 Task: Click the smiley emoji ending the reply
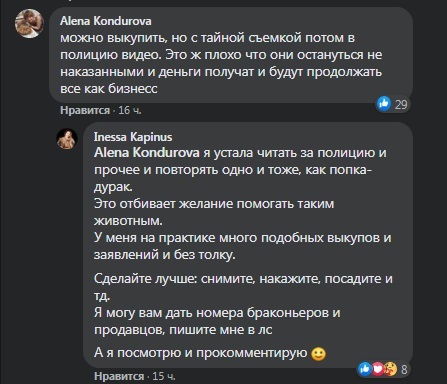point(318,354)
